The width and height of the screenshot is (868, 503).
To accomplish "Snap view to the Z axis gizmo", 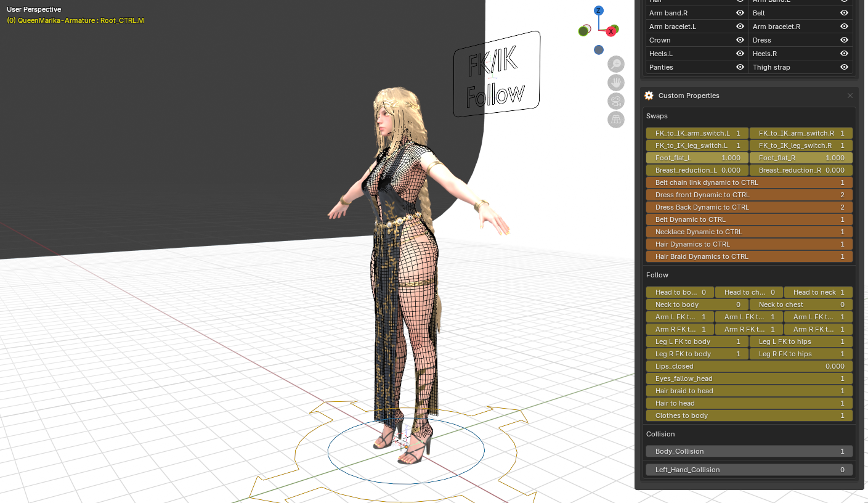I will pyautogui.click(x=598, y=10).
